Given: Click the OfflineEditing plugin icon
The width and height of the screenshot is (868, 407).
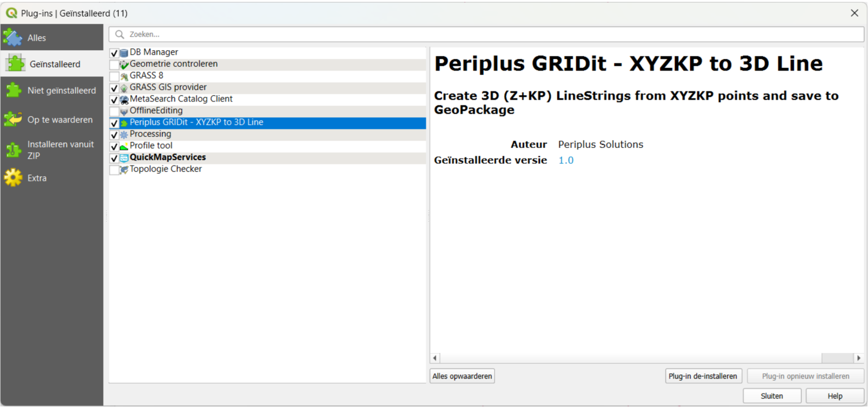Looking at the screenshot, I should 124,111.
